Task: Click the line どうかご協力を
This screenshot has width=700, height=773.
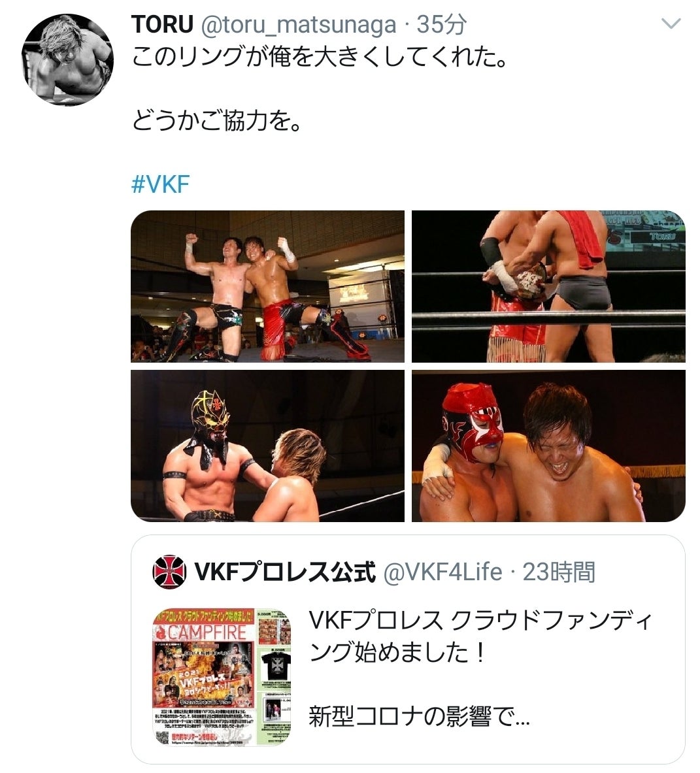Action: (216, 120)
